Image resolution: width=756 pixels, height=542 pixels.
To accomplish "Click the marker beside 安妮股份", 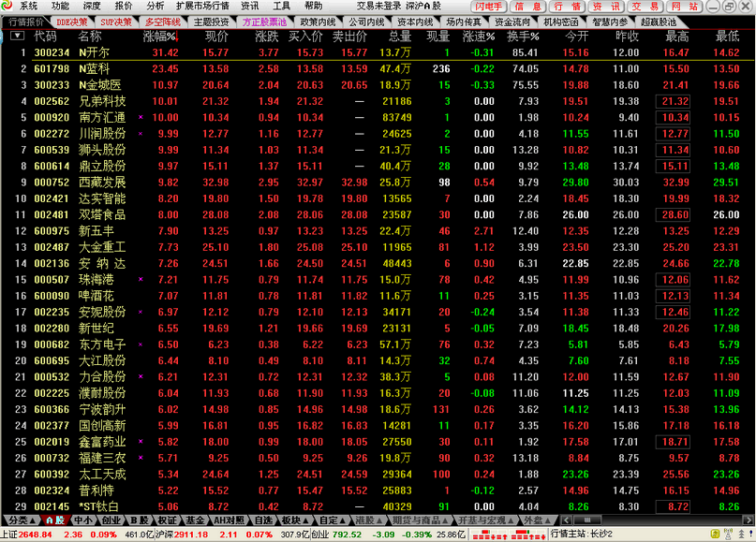I will pyautogui.click(x=141, y=312).
